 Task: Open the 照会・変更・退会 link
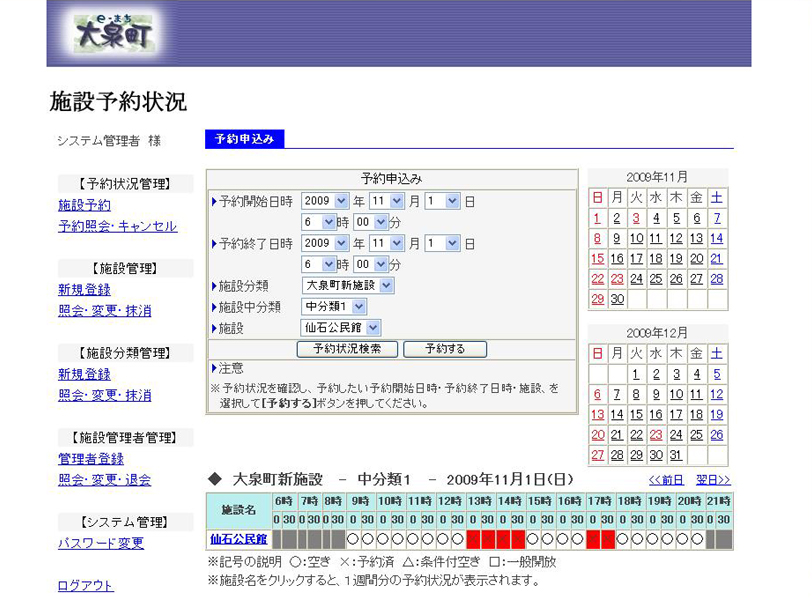click(x=105, y=479)
